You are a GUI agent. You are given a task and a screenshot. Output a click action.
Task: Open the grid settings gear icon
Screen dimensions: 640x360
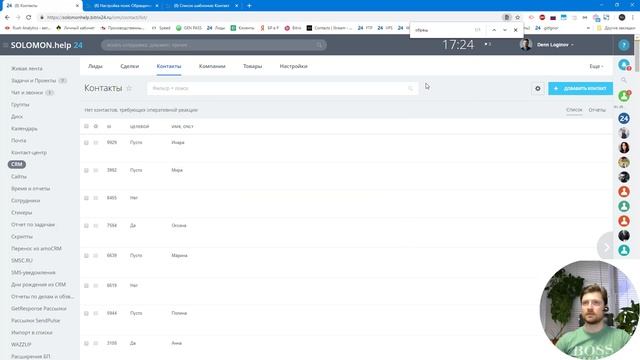538,88
